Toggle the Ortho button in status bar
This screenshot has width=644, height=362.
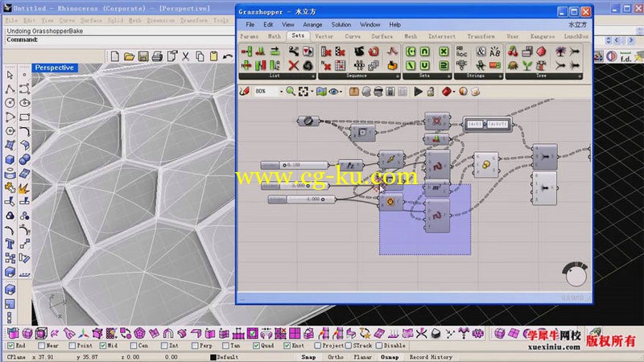tap(336, 357)
